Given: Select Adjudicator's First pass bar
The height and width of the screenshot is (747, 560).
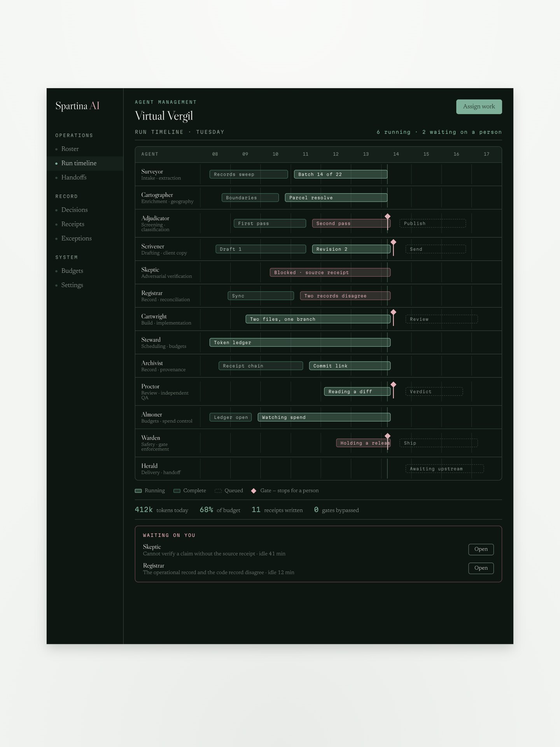Looking at the screenshot, I should [270, 223].
